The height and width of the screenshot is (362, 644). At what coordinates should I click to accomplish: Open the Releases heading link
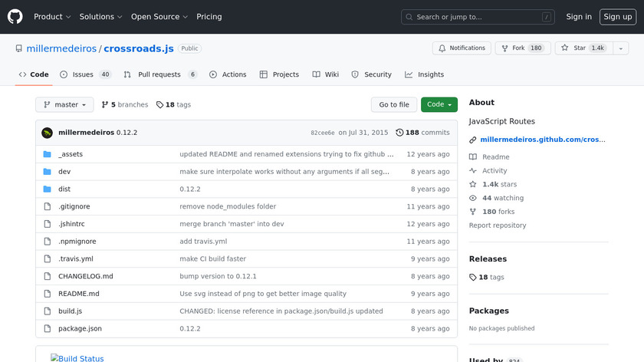click(x=488, y=259)
